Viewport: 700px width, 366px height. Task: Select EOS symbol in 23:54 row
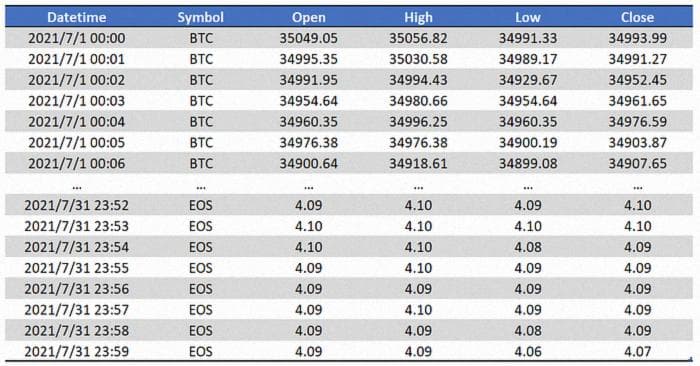pyautogui.click(x=200, y=247)
